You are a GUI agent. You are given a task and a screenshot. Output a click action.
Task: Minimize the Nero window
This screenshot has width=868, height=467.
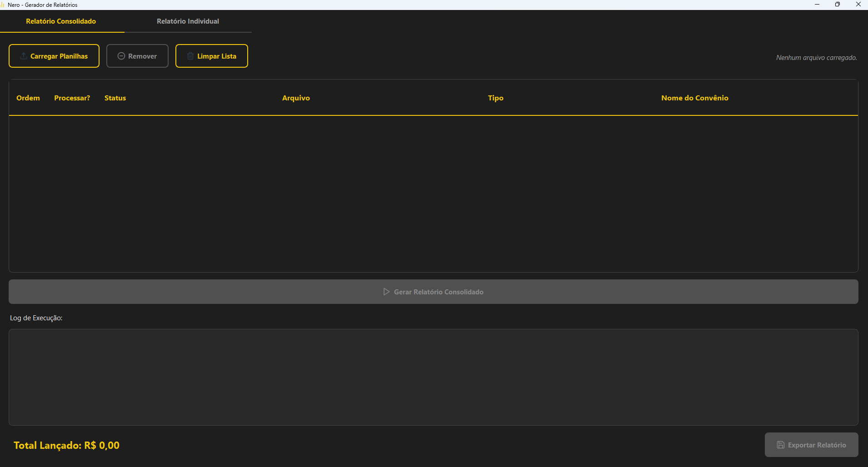(x=817, y=5)
